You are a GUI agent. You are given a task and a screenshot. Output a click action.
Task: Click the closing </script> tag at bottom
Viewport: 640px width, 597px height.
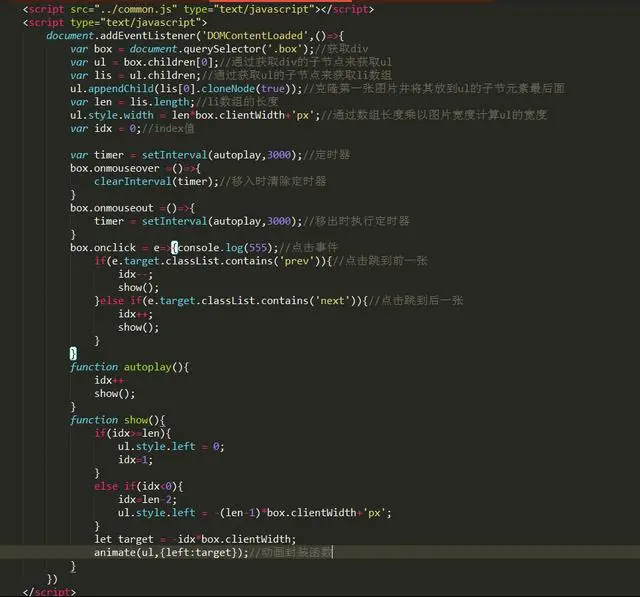(49, 592)
